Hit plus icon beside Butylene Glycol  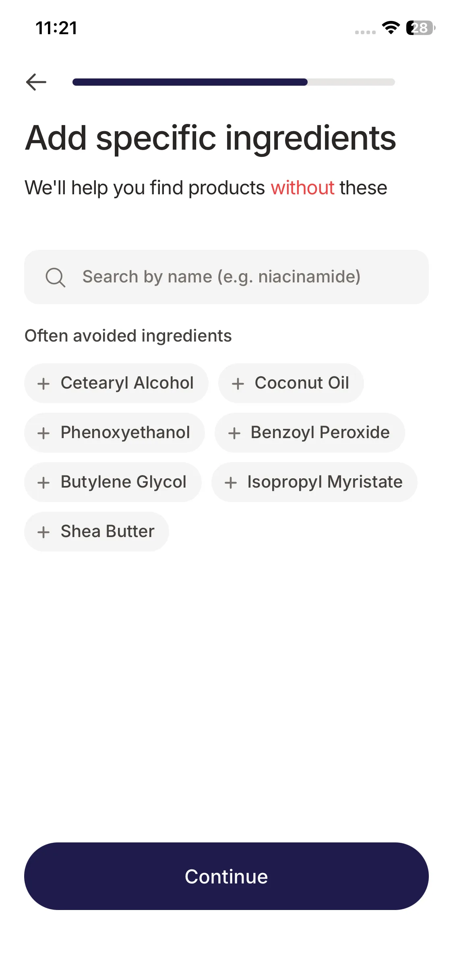point(43,483)
